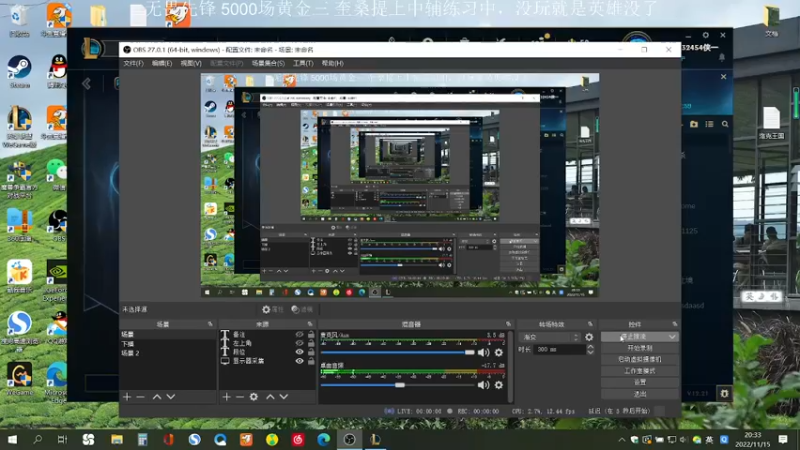Open source Filters (滤镜) button
This screenshot has width=800, height=450.
tap(302, 309)
